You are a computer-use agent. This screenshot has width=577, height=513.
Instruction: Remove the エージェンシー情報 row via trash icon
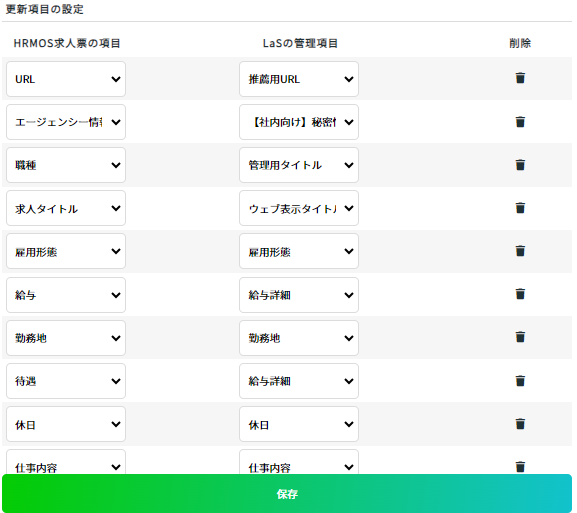click(520, 122)
